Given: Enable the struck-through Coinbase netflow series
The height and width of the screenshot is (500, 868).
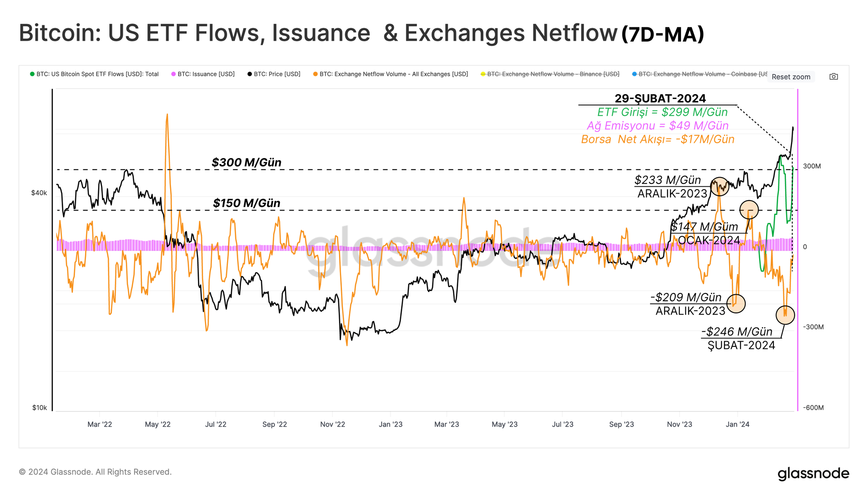Looking at the screenshot, I should tap(702, 74).
